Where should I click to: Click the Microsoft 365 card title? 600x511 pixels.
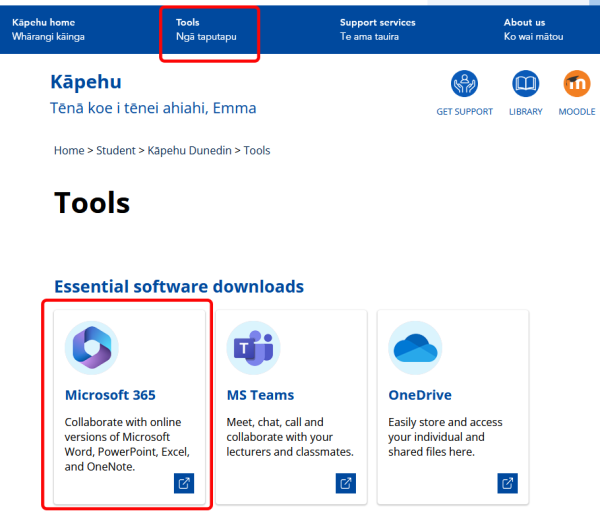[110, 395]
